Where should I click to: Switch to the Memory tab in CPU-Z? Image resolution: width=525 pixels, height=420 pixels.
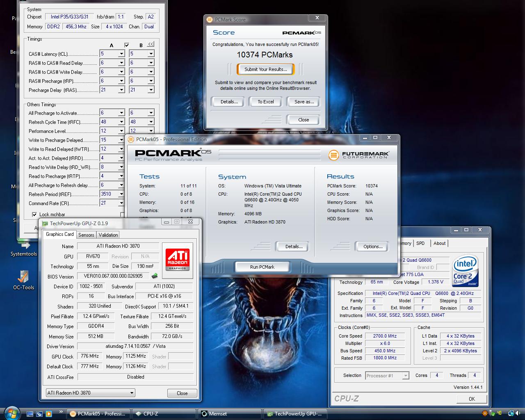[x=405, y=243]
